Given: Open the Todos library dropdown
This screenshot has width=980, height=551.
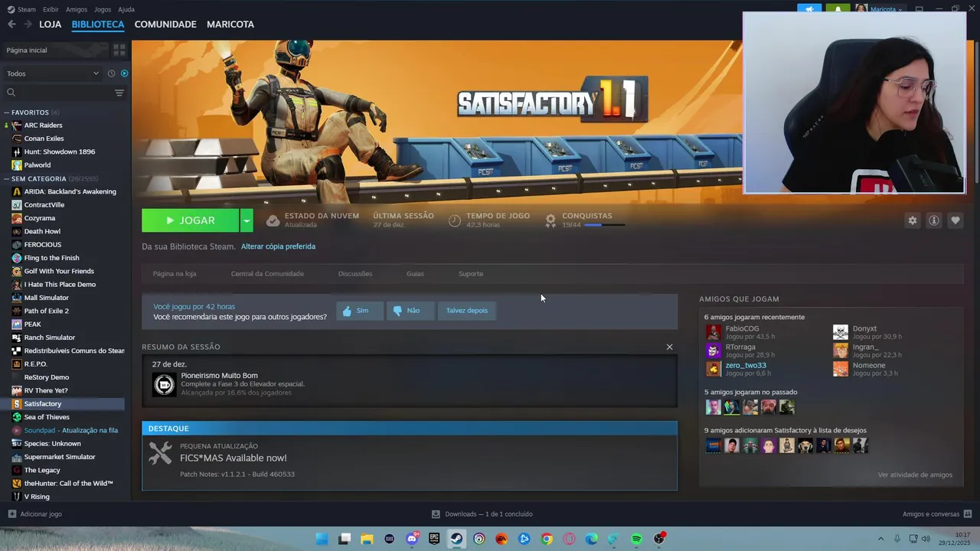Looking at the screenshot, I should [x=53, y=73].
